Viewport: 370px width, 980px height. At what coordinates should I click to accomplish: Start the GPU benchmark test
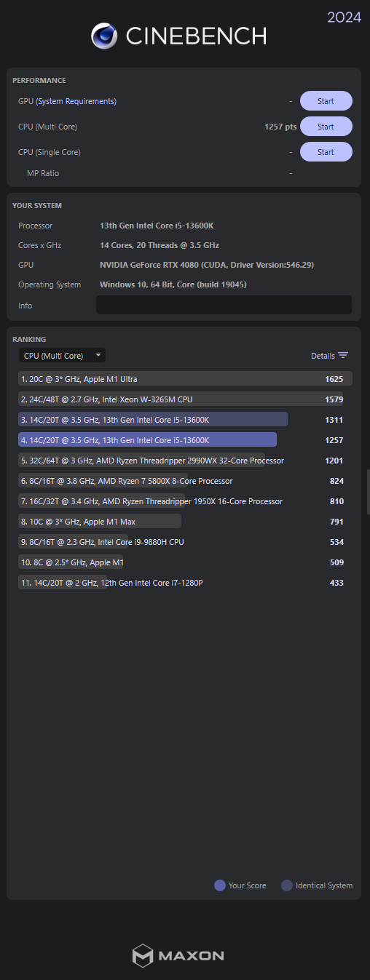[326, 101]
